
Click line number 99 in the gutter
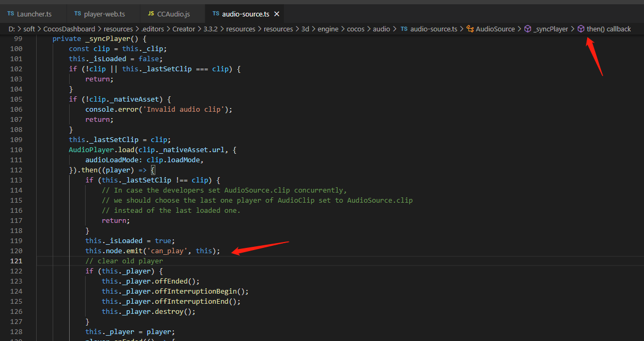tap(18, 39)
